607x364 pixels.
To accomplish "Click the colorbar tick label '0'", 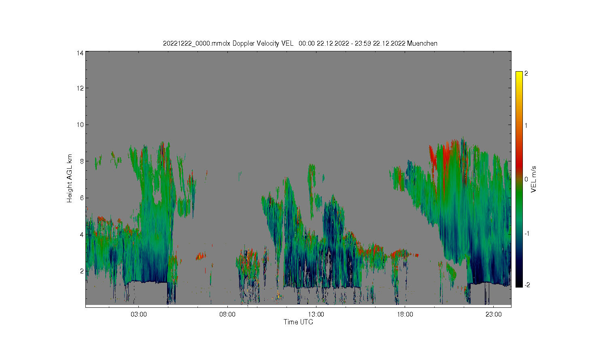I will click(526, 179).
